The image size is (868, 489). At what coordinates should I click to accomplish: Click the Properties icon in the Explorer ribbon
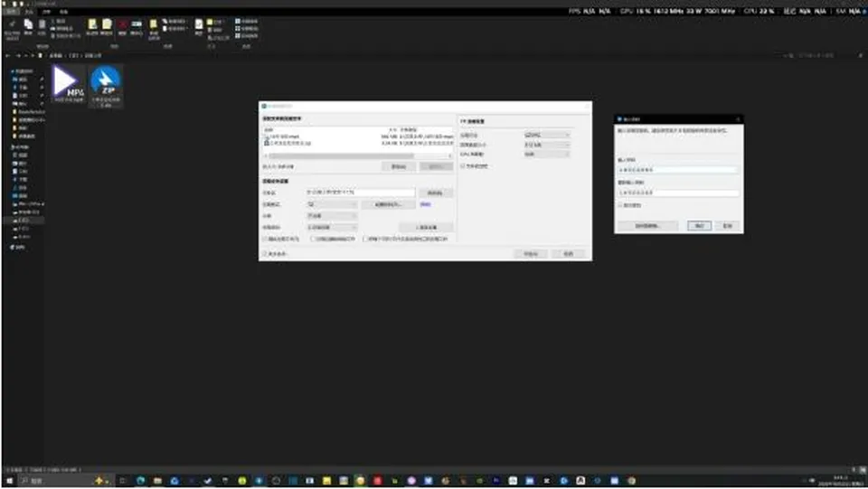(x=199, y=26)
